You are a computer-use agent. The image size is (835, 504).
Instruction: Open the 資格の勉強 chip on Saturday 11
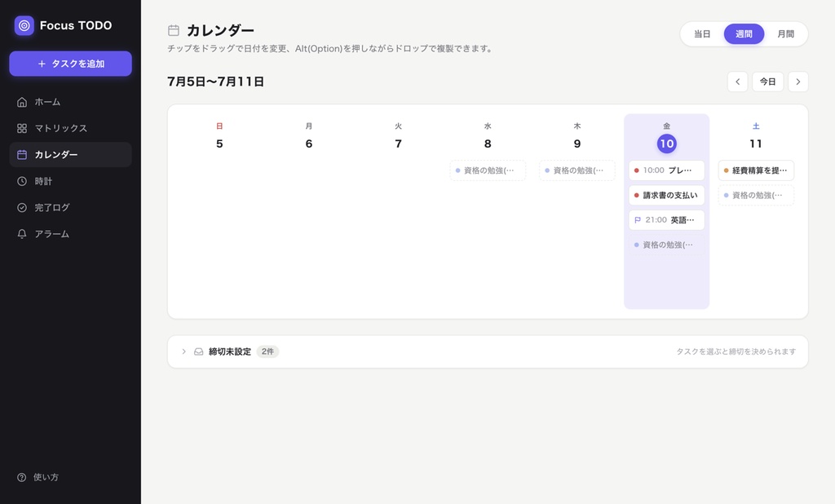756,195
